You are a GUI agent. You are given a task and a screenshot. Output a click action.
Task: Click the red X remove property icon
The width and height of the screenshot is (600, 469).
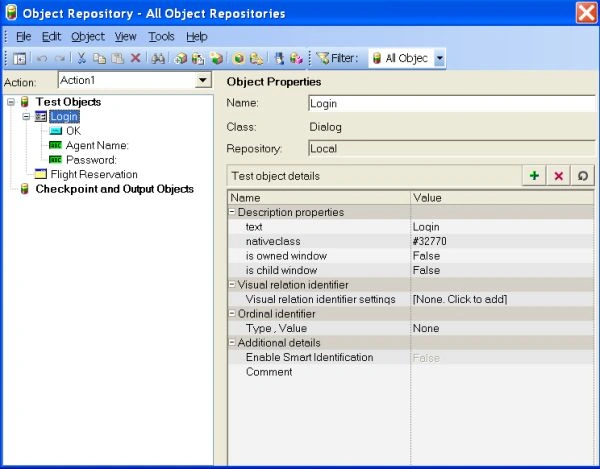559,176
